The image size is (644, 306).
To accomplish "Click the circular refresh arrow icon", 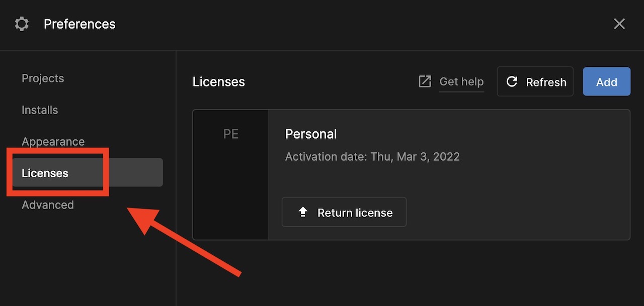I will 512,82.
